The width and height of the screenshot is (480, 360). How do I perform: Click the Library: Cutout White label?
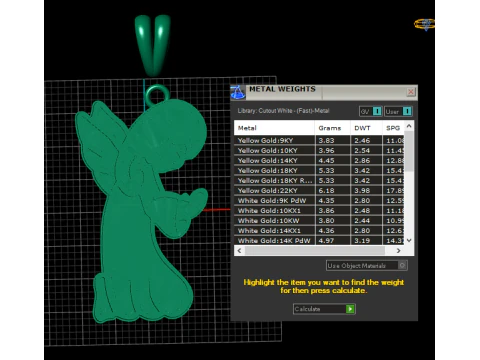click(283, 111)
